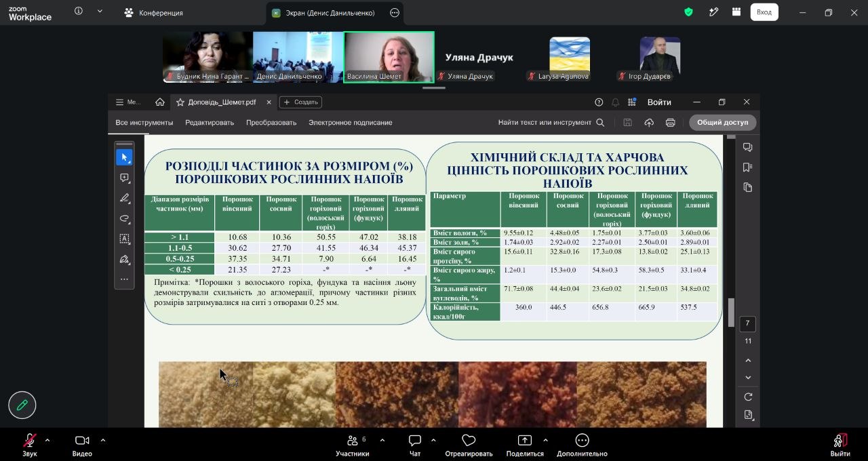Viewport: 868px width, 461px height.
Task: Expand audio options arrow next to Звук
Action: tap(47, 440)
